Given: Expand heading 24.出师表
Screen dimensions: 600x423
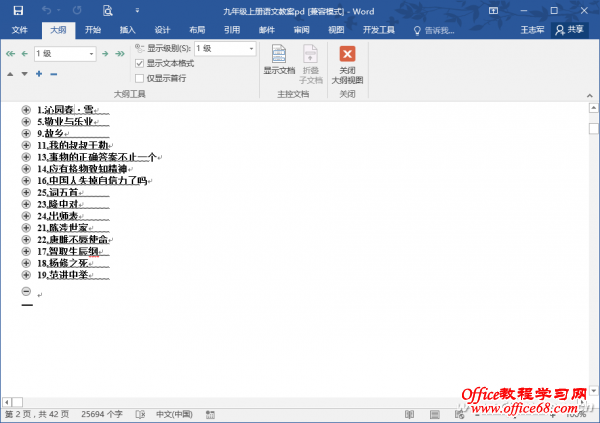Looking at the screenshot, I should point(26,216).
